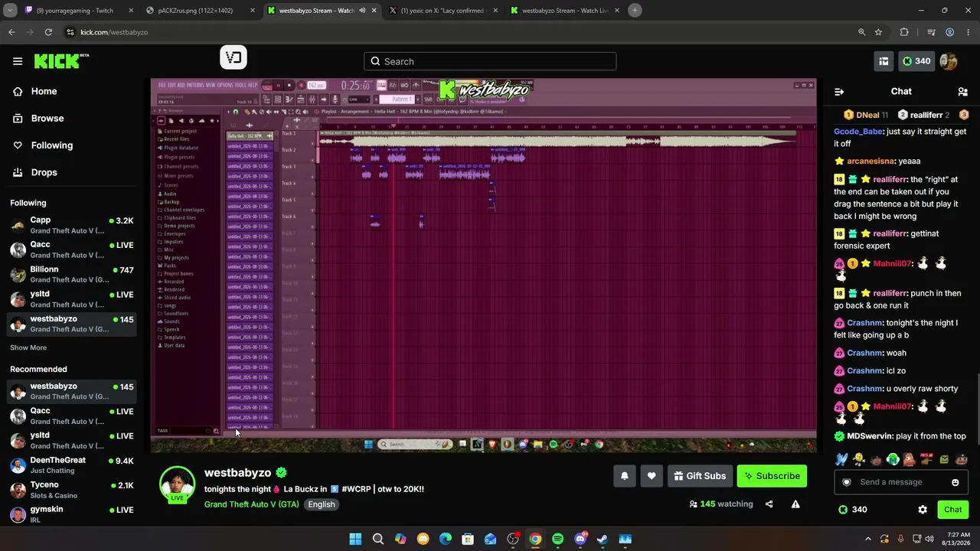Open chat settings gear
The width and height of the screenshot is (980, 551).
point(923,510)
